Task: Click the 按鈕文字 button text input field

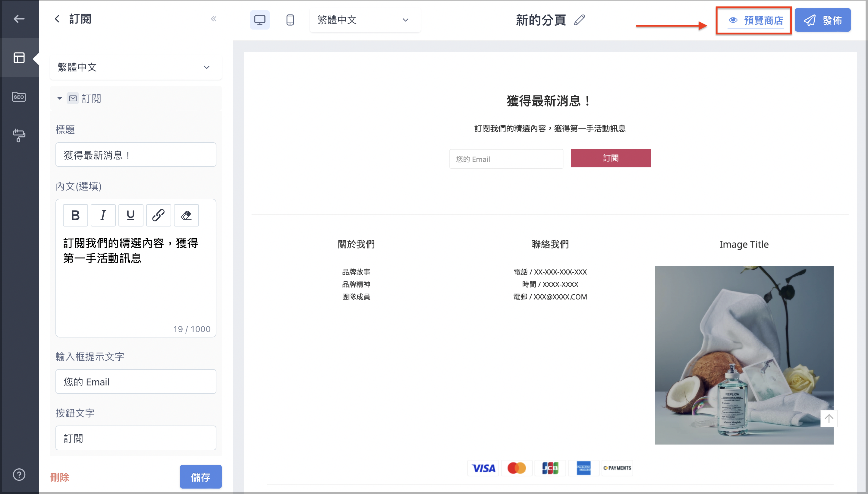Action: click(136, 438)
